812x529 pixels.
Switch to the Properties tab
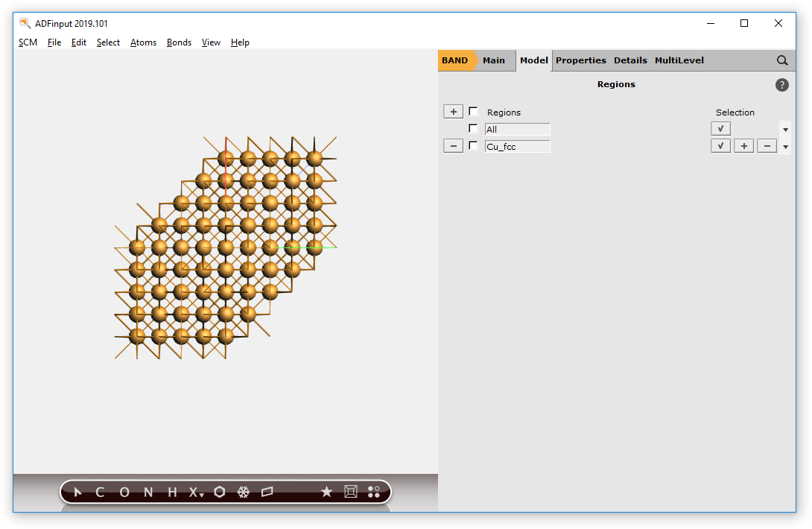coord(581,60)
